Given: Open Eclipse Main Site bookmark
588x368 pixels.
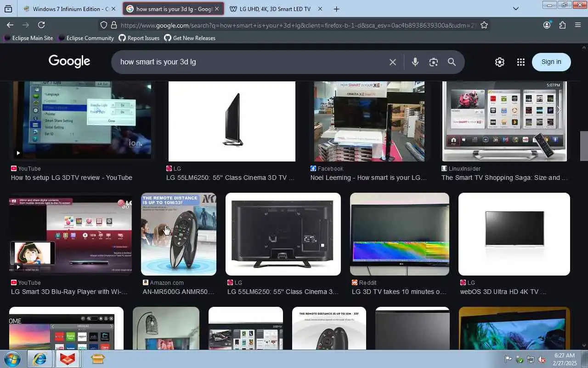Looking at the screenshot, I should tap(28, 38).
